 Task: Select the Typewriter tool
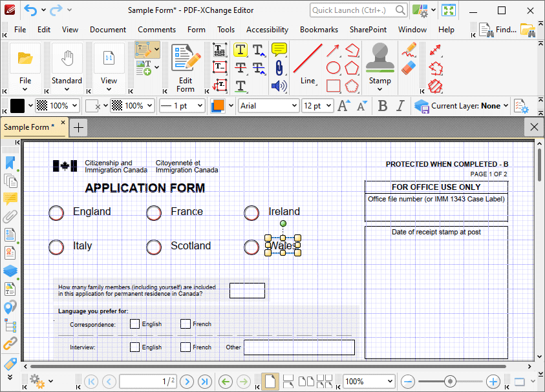(220, 50)
